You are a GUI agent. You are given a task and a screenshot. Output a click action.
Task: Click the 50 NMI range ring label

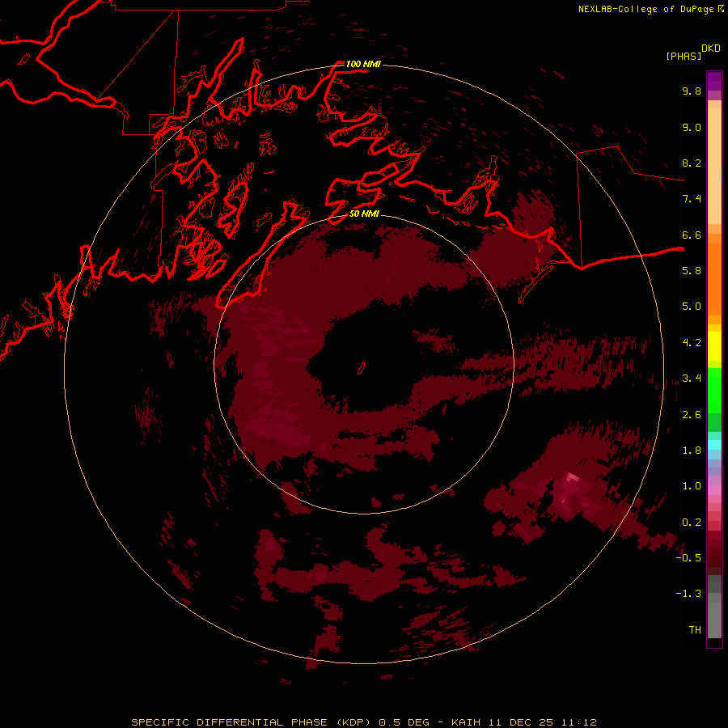[364, 214]
